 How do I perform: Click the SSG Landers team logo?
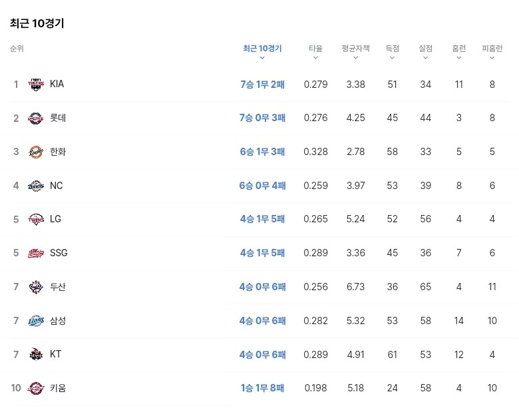click(35, 253)
